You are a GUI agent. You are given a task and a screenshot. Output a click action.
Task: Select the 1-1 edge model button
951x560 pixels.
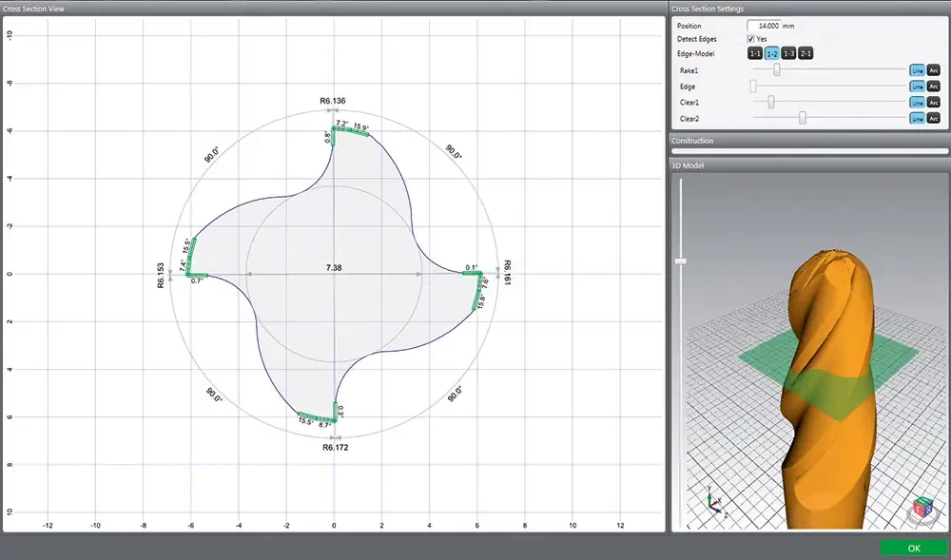coord(755,54)
